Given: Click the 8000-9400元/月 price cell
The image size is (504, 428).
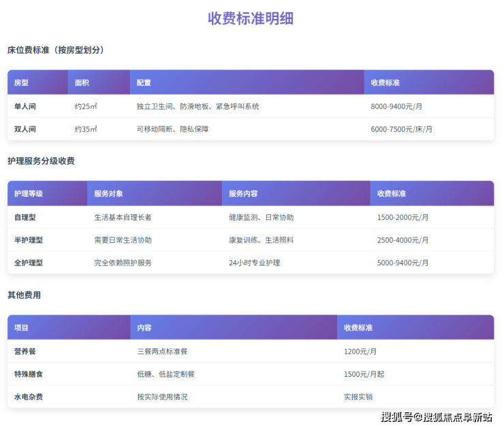Looking at the screenshot, I should coord(396,106).
